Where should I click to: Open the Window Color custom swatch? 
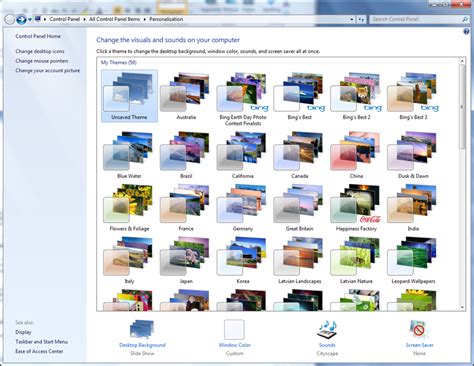pos(234,329)
